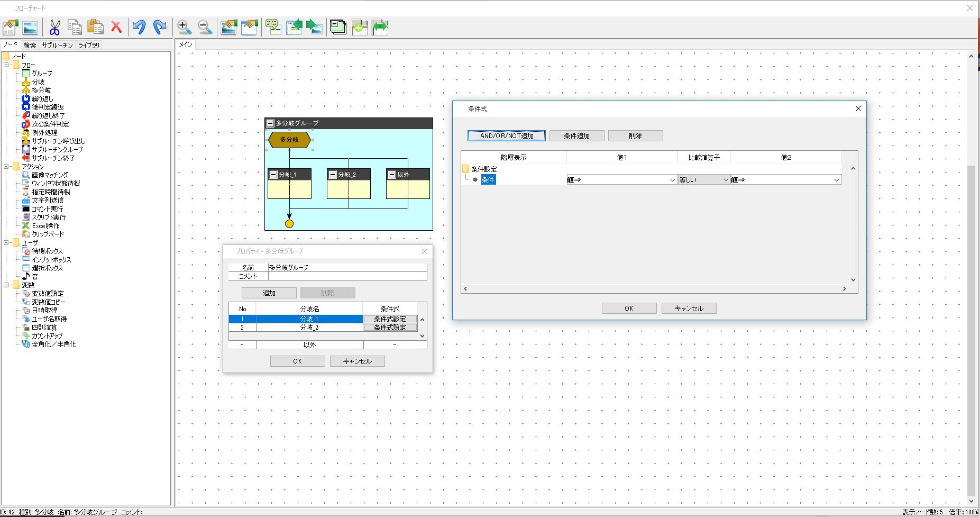Click the green double-arrow width toolbar icon
The width and height of the screenshot is (980, 517).
(x=380, y=27)
